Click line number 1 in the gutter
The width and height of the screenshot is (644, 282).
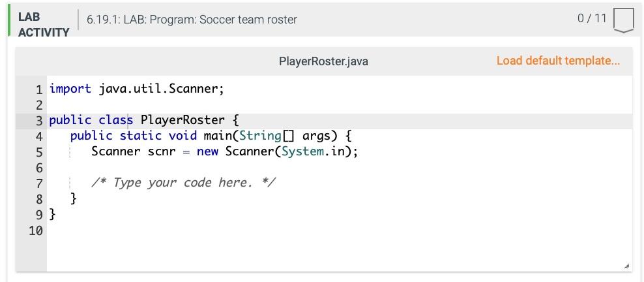pyautogui.click(x=38, y=89)
